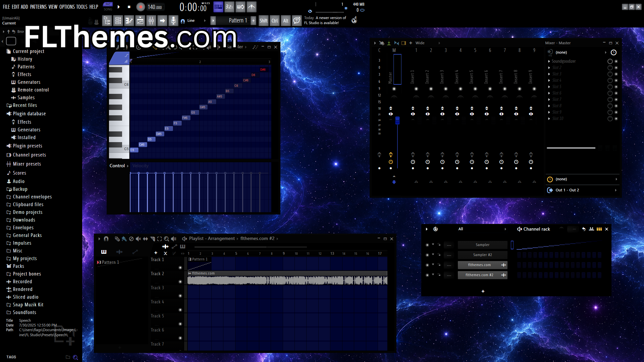The width and height of the screenshot is (644, 362).
Task: Select the Select tool in Playlist
Action: pyautogui.click(x=159, y=239)
